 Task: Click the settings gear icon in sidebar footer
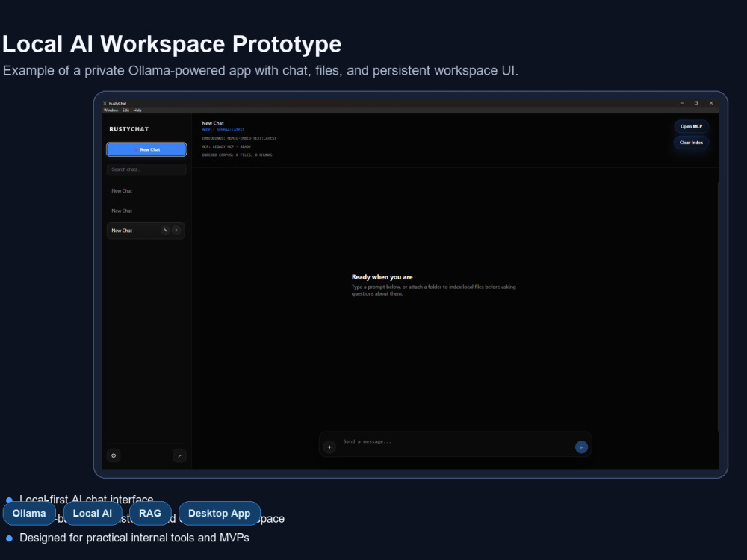coord(114,455)
